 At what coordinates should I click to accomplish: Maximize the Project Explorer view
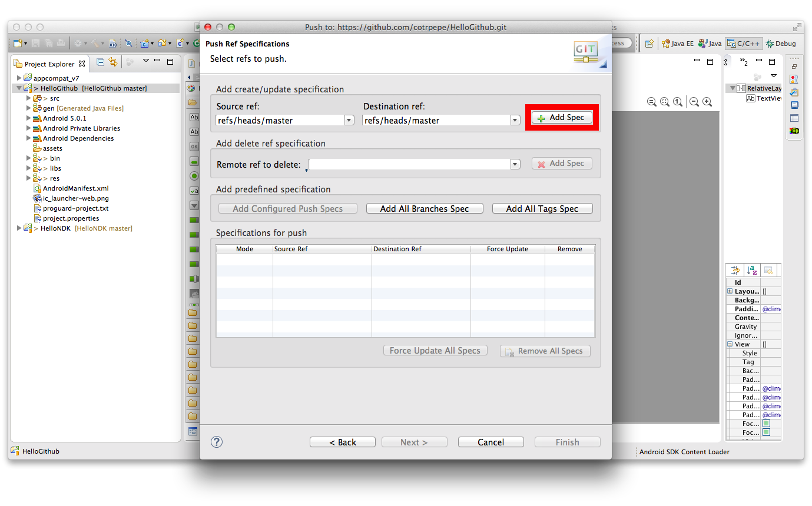click(170, 61)
